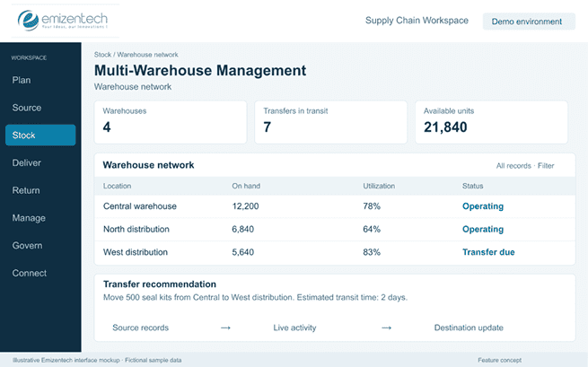Viewport: 588px width, 367px height.
Task: Click the 12,200 on hand value
Action: pyautogui.click(x=245, y=206)
